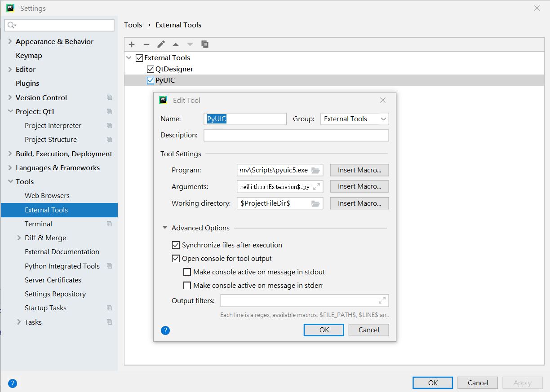This screenshot has height=392, width=550.
Task: Open Settings Repository page
Action: pyautogui.click(x=55, y=294)
